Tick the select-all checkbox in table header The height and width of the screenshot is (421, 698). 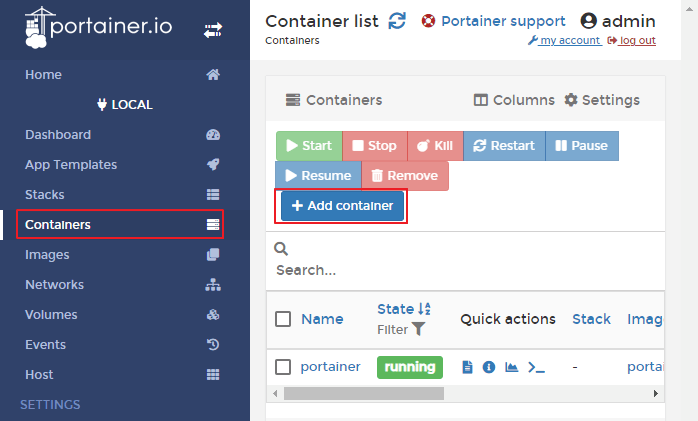283,319
